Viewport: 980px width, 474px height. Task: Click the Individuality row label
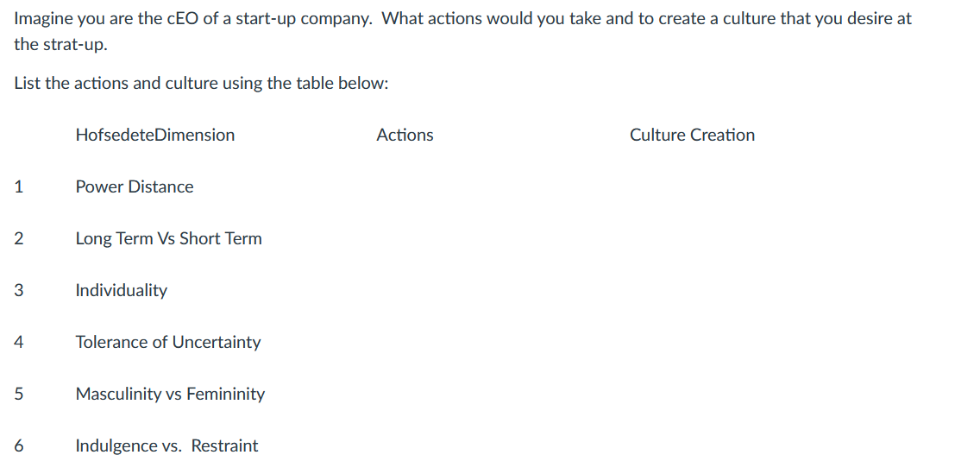(x=121, y=290)
